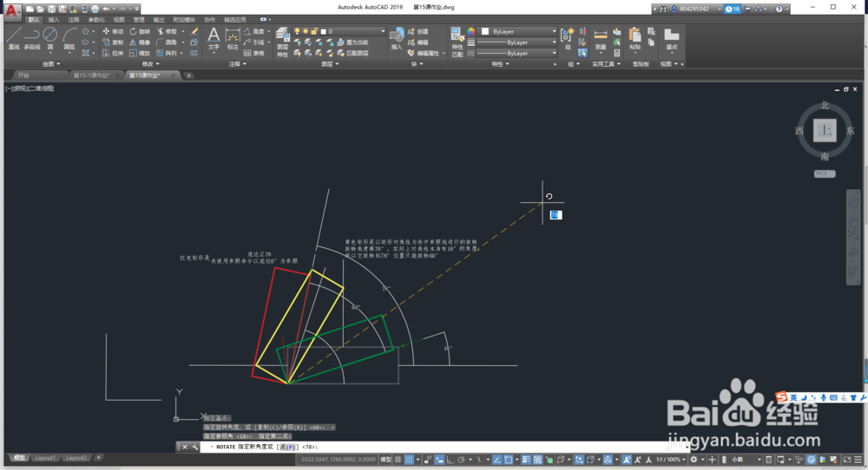Toggle snap mode in status bar
Viewport: 868px width, 470px height.
pyautogui.click(x=409, y=460)
